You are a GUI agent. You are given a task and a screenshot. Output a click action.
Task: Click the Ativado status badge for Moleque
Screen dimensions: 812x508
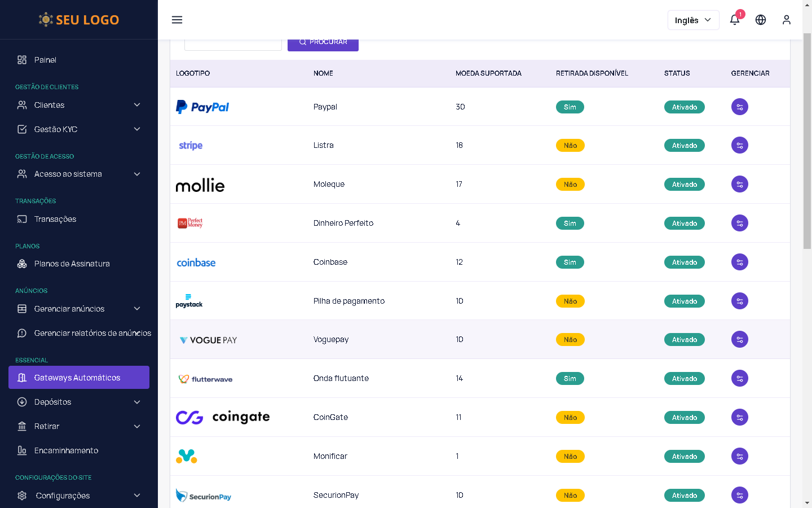684,185
